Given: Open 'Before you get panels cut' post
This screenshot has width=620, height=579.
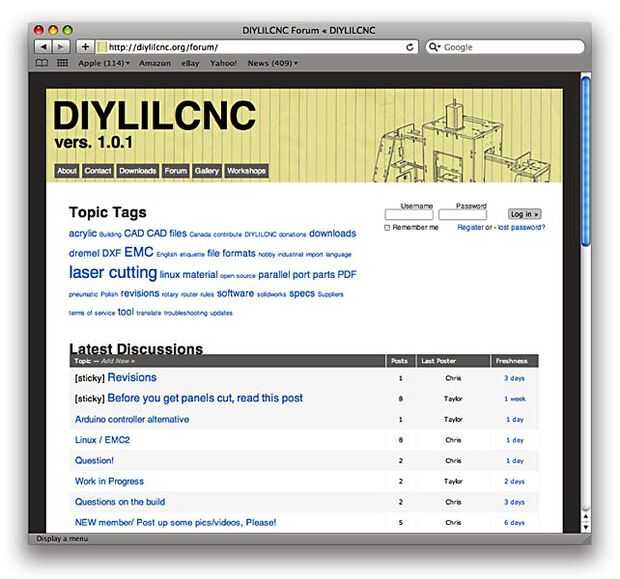Looking at the screenshot, I should click(x=205, y=398).
